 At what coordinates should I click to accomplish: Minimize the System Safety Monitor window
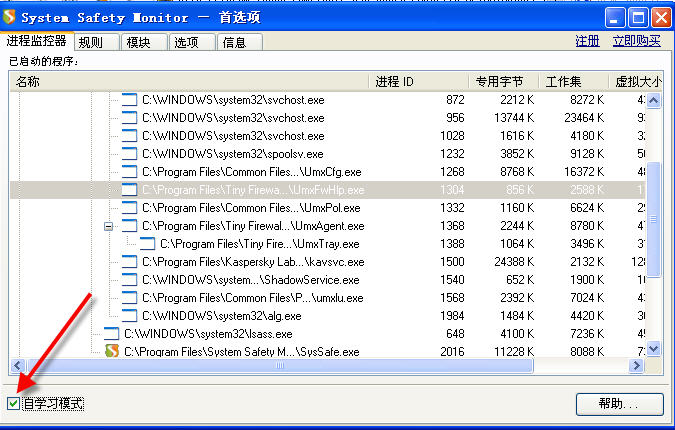614,18
